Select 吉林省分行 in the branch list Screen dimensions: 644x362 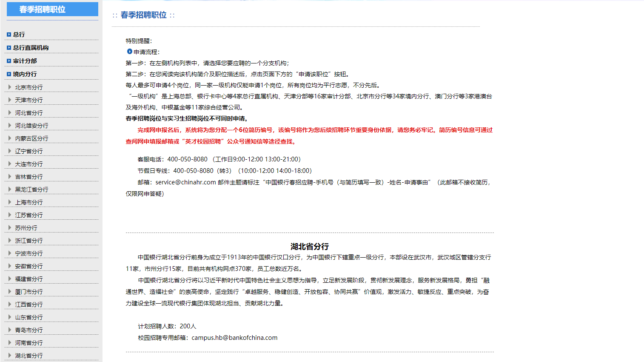click(29, 177)
